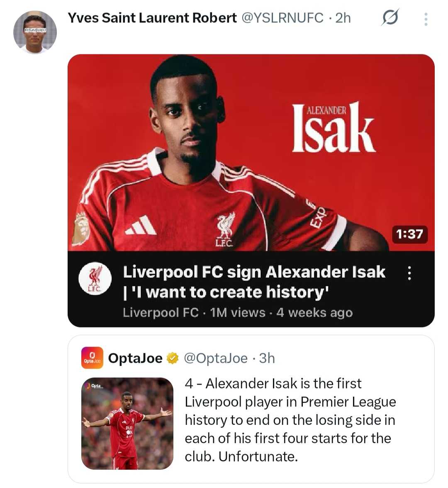Screen dimensions: 448x488
Task: Open the Liverpool FC channel crest avatar
Action: pyautogui.click(x=95, y=278)
